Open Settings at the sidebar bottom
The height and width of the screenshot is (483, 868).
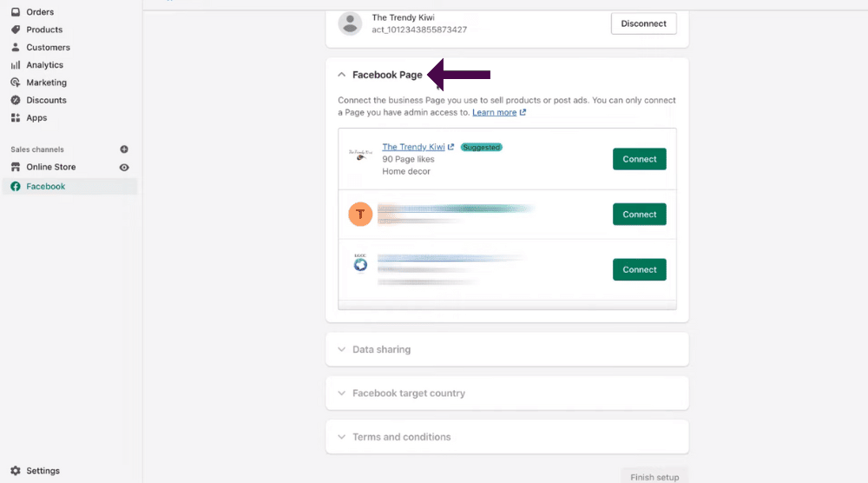coord(43,470)
